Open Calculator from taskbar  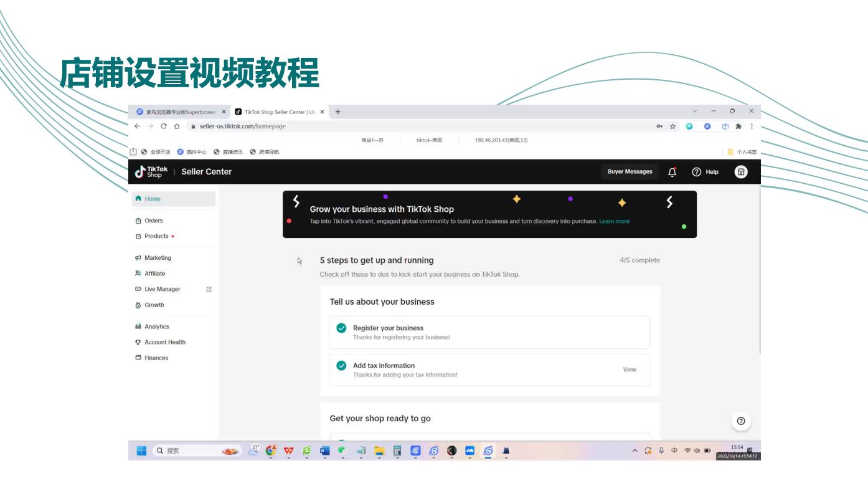point(397,450)
